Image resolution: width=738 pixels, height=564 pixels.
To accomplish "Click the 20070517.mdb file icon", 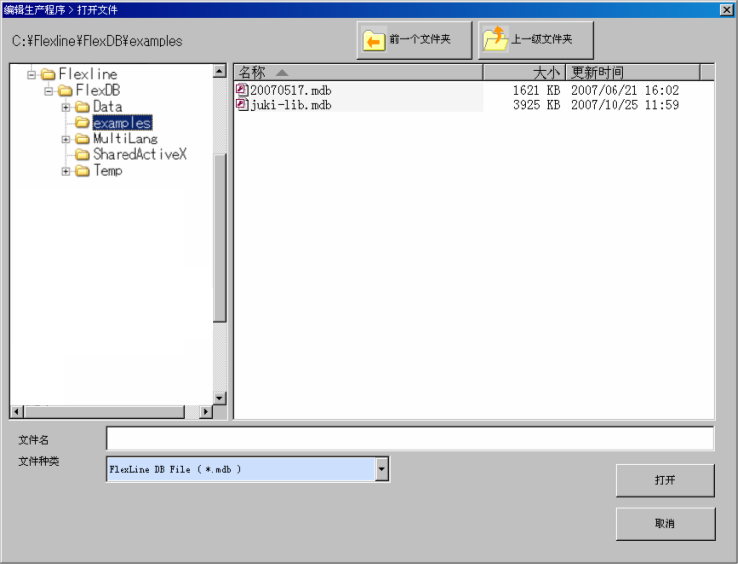I will [242, 89].
